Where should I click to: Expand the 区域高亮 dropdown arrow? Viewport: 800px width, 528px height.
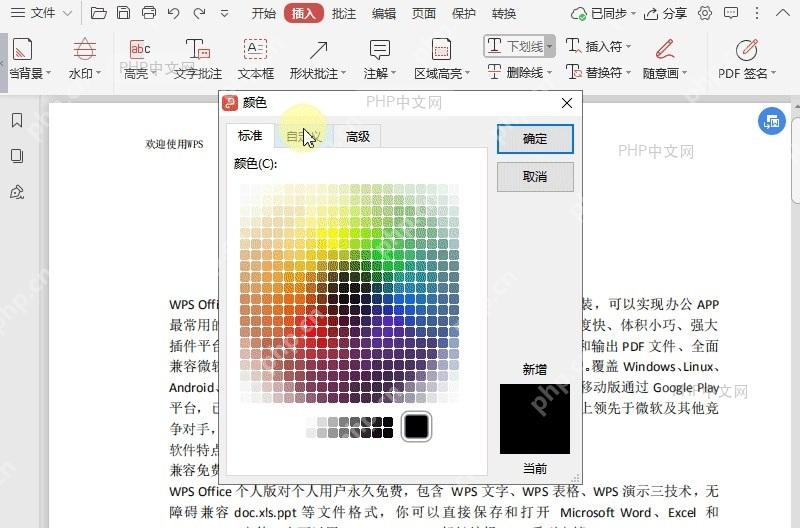[466, 73]
